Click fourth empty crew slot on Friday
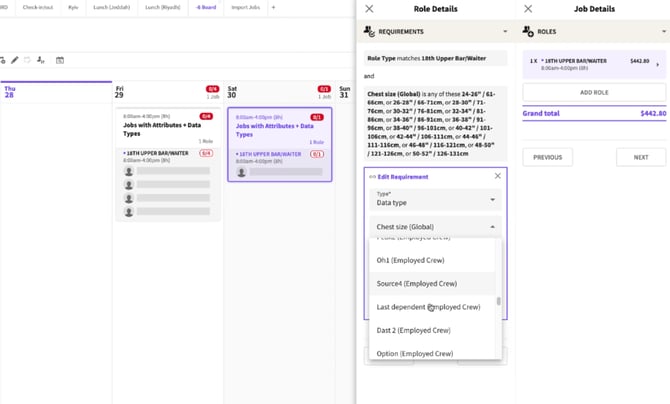The height and width of the screenshot is (404, 670). point(168,212)
